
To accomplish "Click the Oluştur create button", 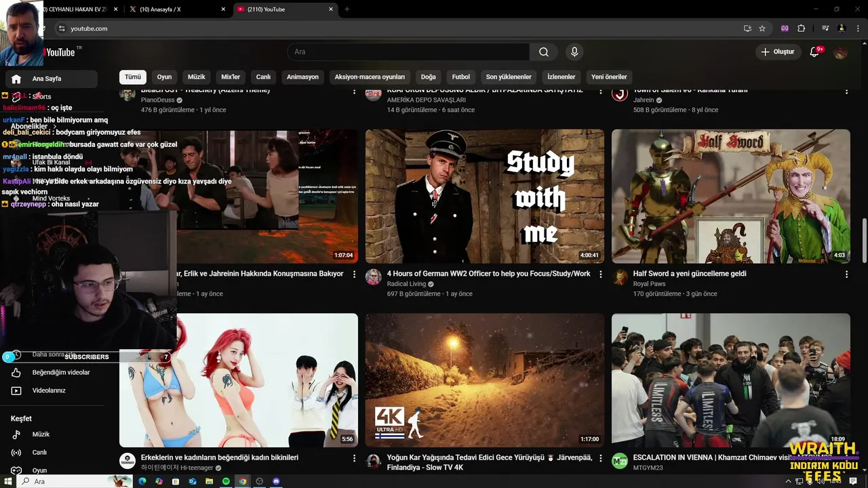I will coord(777,52).
